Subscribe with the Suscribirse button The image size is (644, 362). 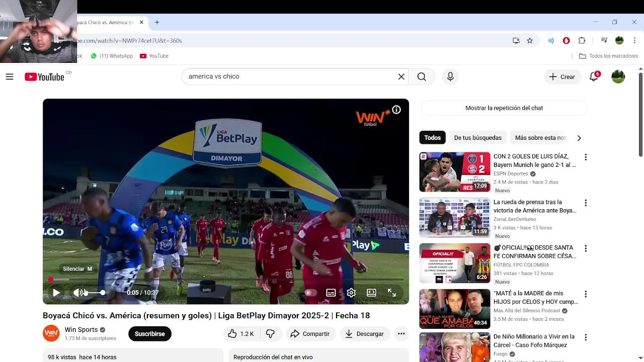point(149,334)
